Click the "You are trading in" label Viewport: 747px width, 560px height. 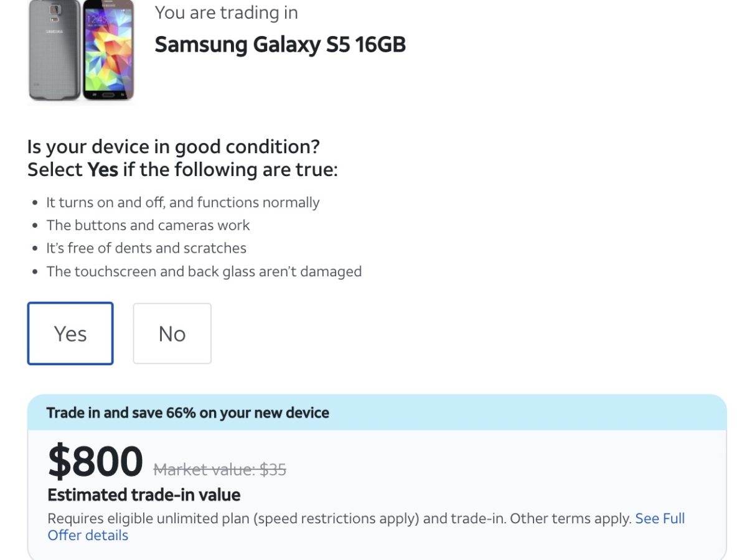226,12
